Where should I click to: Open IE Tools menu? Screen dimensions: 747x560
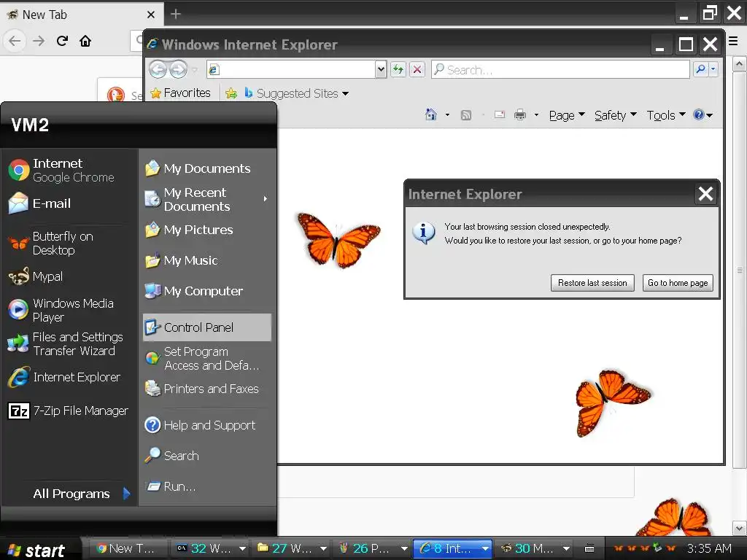(x=666, y=115)
